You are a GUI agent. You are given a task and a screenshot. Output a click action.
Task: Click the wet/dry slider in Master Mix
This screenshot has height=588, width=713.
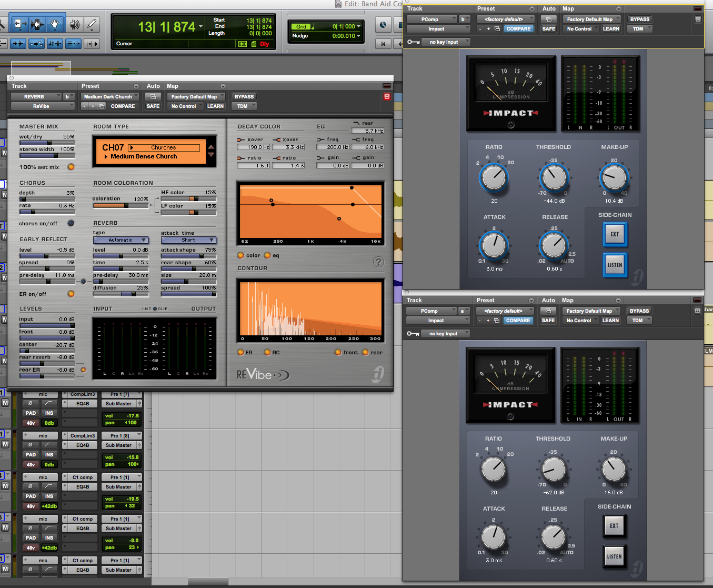(47, 143)
